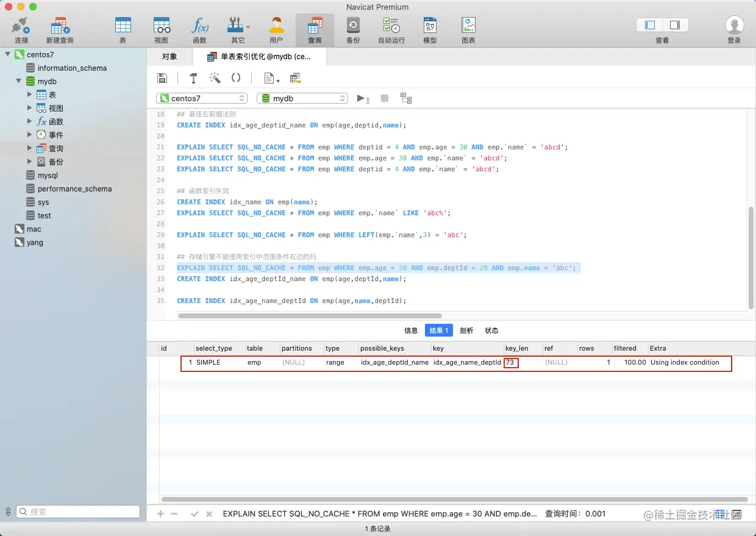Image resolution: width=756 pixels, height=536 pixels.
Task: Click the query builder hammer icon
Action: [193, 78]
